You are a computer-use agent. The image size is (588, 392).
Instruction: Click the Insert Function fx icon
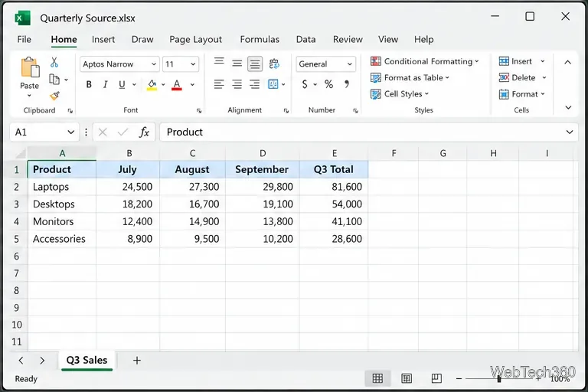tap(144, 132)
